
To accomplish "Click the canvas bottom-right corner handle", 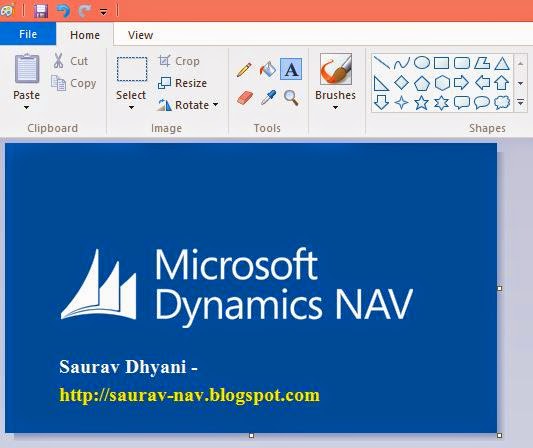I will point(500,435).
